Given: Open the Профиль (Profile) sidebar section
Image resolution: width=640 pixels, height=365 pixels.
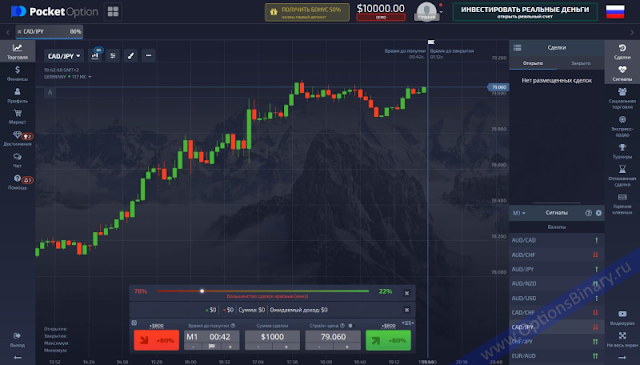Looking at the screenshot, I should (x=17, y=95).
